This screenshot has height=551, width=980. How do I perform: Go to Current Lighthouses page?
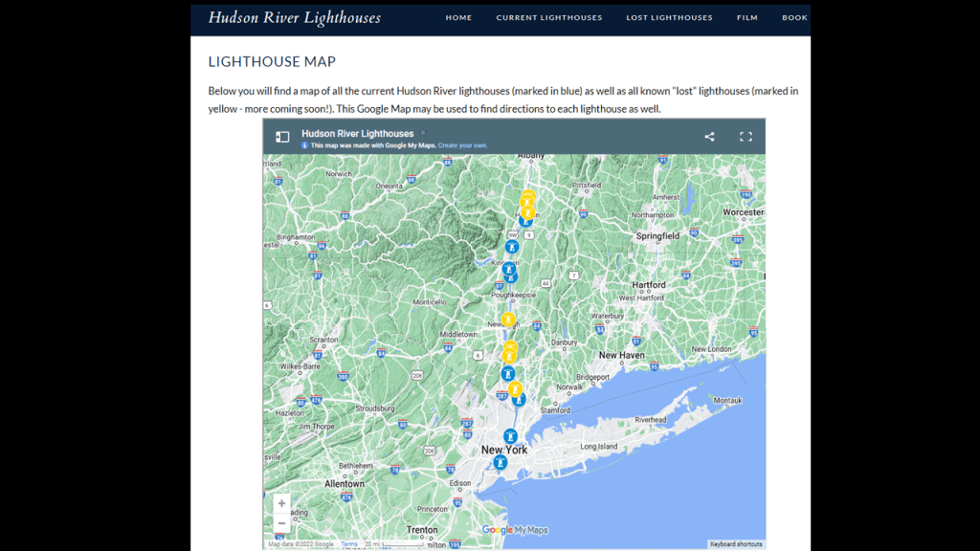[x=548, y=17]
